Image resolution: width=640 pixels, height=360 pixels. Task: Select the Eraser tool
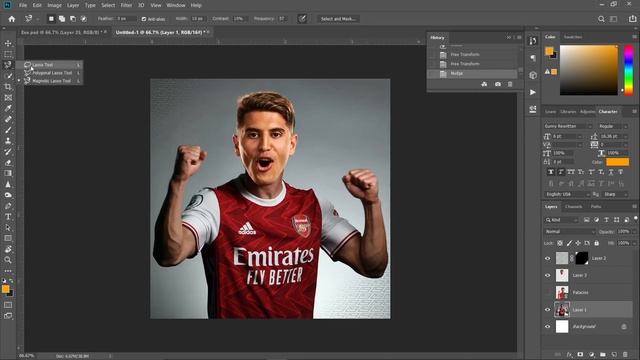8,162
